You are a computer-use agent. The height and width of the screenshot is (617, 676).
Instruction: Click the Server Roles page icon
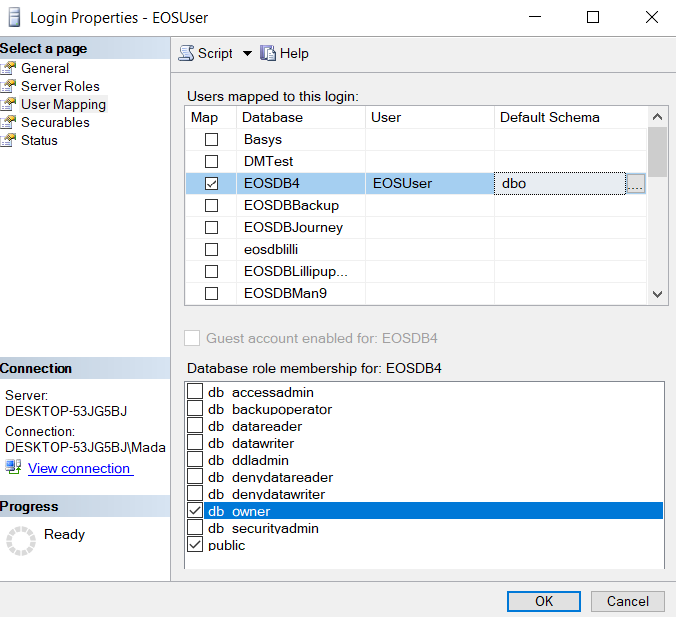pos(8,86)
